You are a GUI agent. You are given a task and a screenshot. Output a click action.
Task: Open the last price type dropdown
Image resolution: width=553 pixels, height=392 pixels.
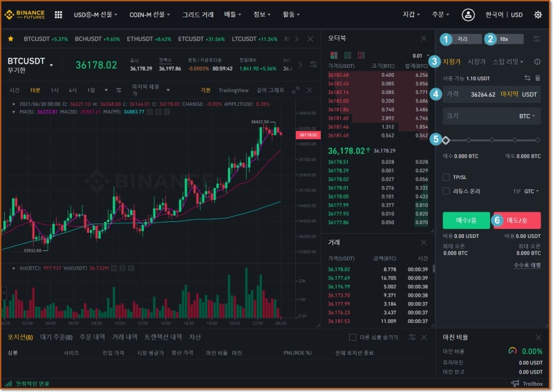coord(151,91)
